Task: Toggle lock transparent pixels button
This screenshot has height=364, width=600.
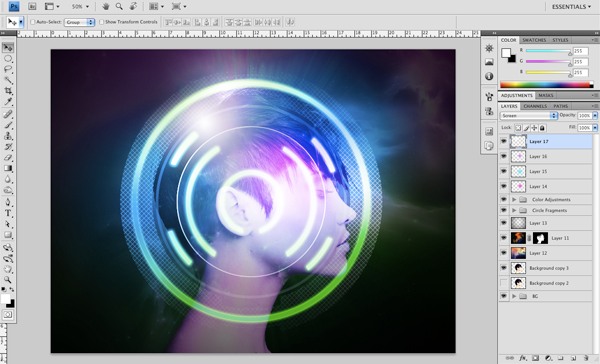Action: tap(518, 128)
